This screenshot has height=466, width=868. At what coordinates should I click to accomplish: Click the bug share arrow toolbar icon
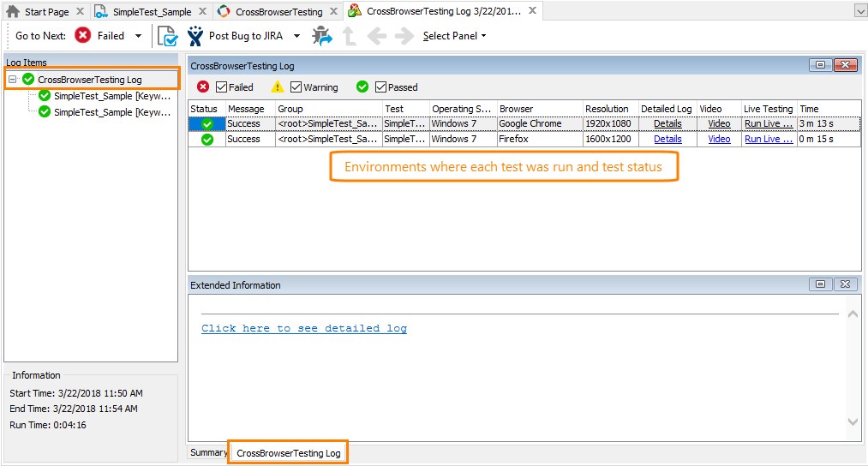[x=321, y=36]
